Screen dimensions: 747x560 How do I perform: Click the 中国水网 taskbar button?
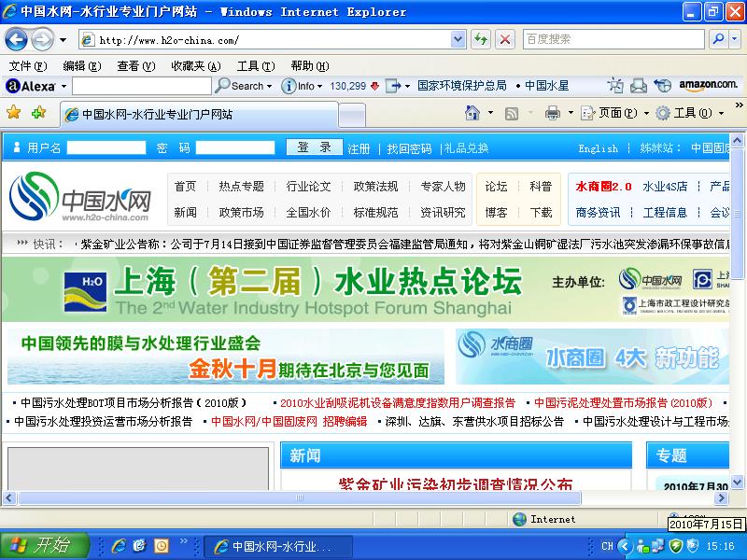coord(278,546)
